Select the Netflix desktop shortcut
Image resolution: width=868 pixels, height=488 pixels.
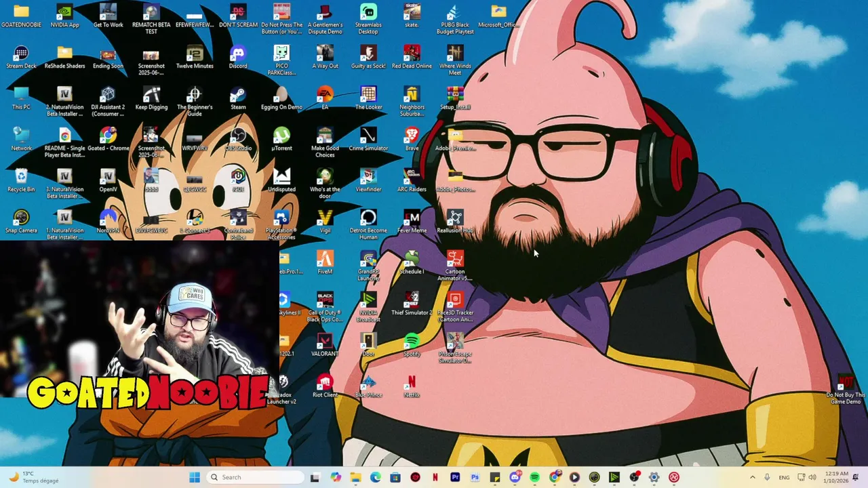(412, 387)
